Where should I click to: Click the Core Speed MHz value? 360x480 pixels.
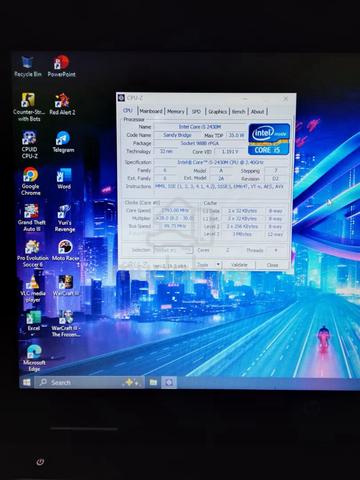click(x=175, y=210)
